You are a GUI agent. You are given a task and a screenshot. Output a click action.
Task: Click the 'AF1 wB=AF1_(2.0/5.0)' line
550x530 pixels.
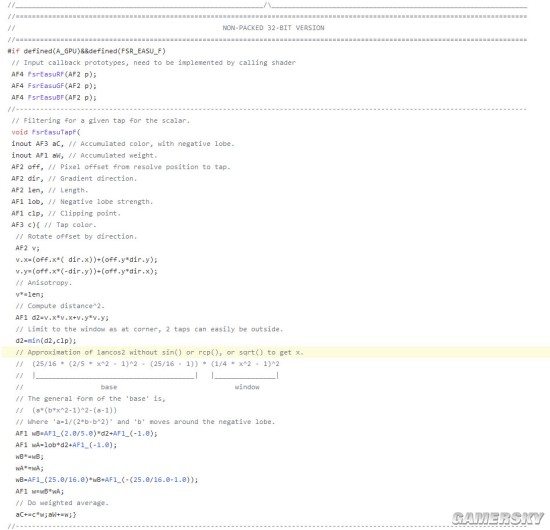coord(86,434)
